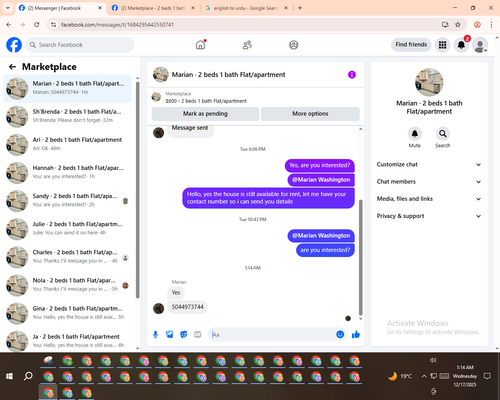Image resolution: width=500 pixels, height=400 pixels.
Task: Open the purple conversation info icon
Action: pyautogui.click(x=352, y=75)
